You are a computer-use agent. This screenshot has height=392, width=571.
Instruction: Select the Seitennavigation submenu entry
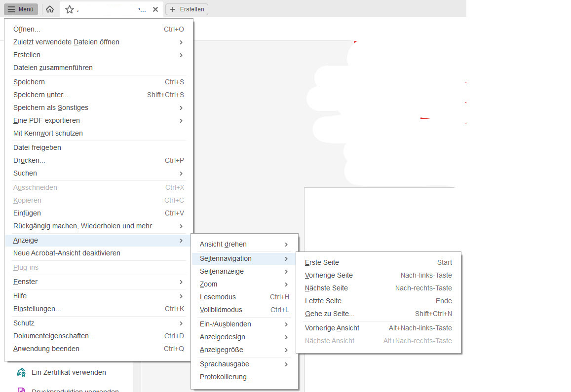click(x=244, y=258)
